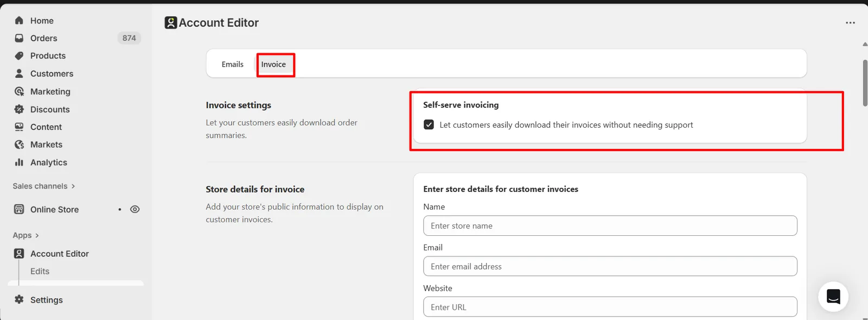The width and height of the screenshot is (868, 320).
Task: Open the Edits sub-item
Action: 40,271
